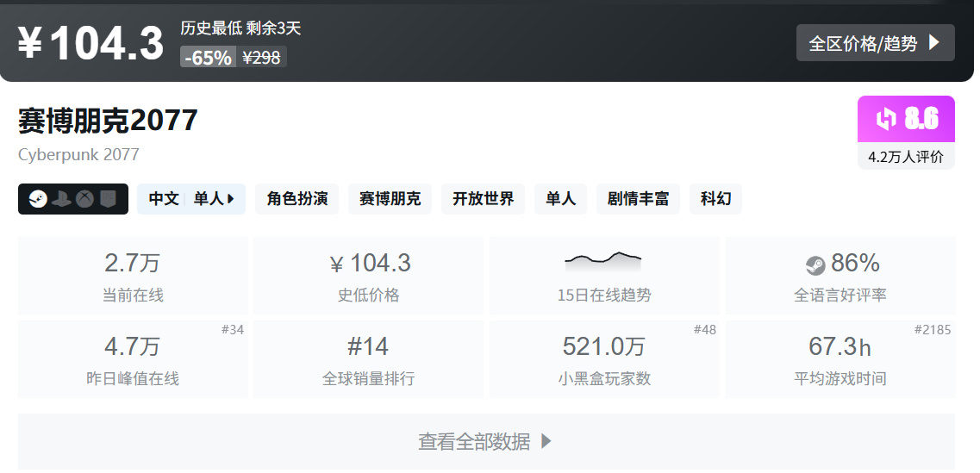Image resolution: width=980 pixels, height=473 pixels.
Task: Click the 全球销量排行 #14 stat card
Action: (368, 359)
